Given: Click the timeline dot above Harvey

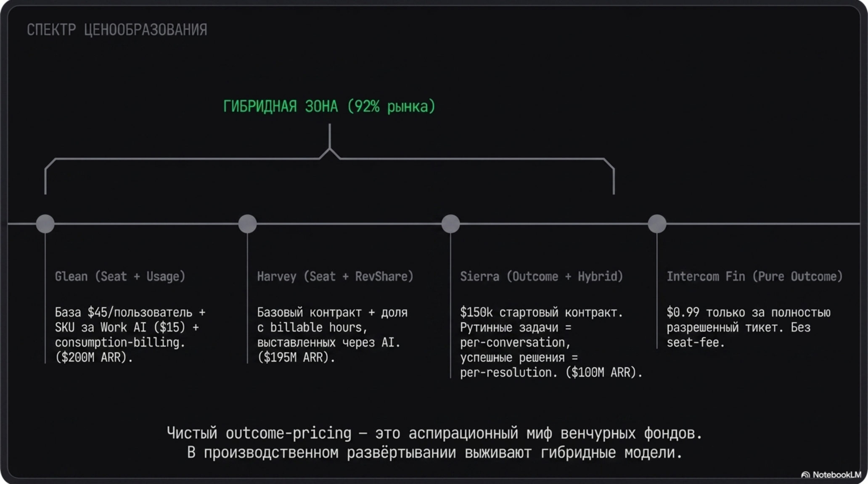Looking at the screenshot, I should pyautogui.click(x=247, y=224).
